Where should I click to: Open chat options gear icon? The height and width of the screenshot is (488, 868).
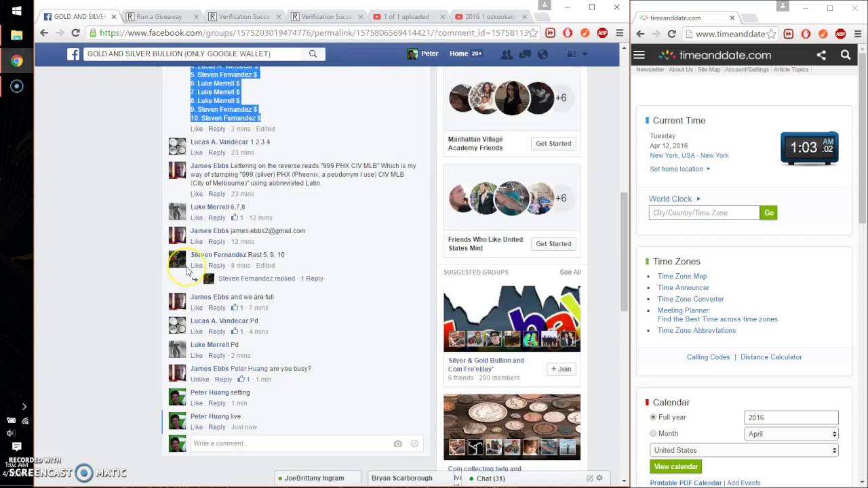point(599,479)
